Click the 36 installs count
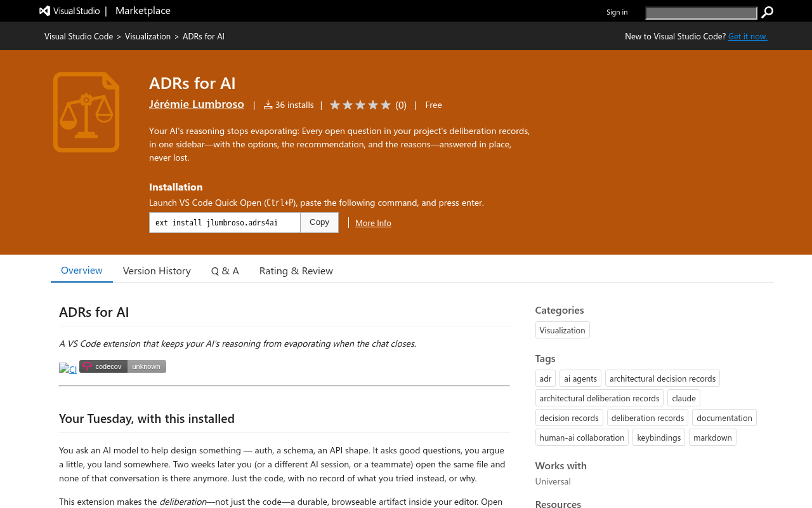This screenshot has width=812, height=508. (x=289, y=105)
